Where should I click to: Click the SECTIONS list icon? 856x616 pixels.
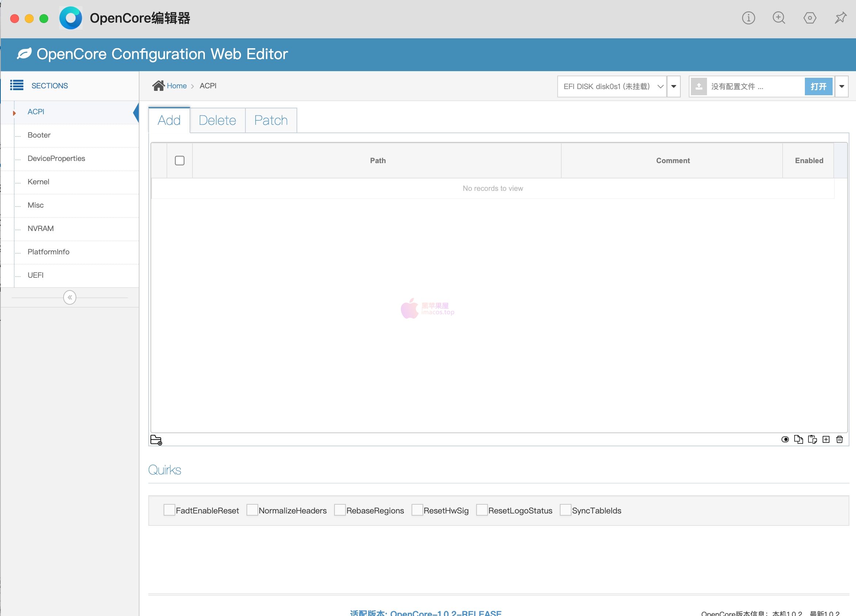point(16,85)
